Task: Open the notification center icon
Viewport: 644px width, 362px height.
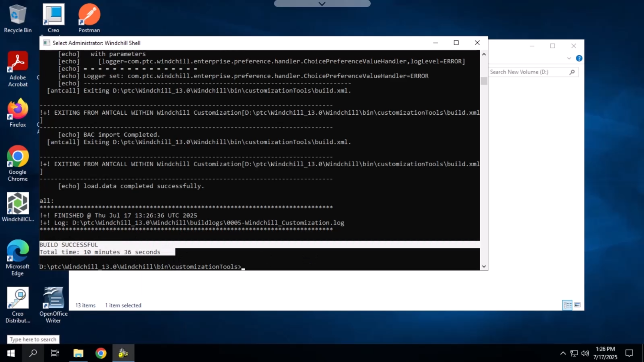Action: point(629,353)
